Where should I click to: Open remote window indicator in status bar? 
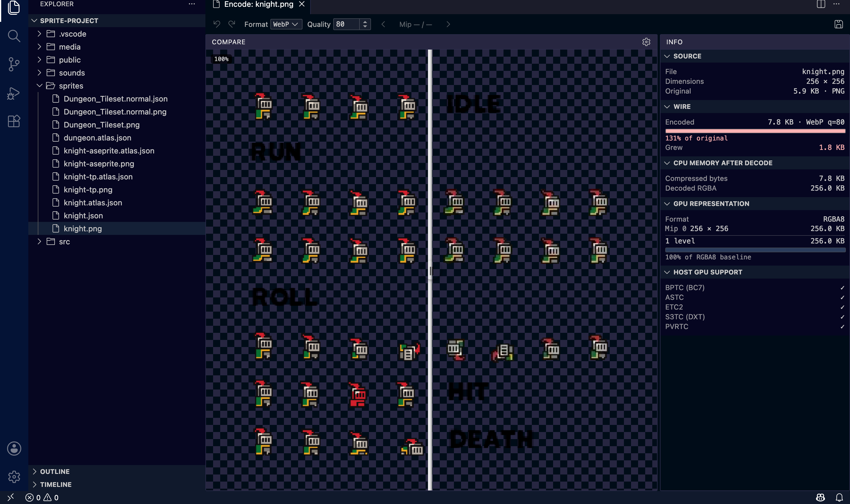click(11, 497)
